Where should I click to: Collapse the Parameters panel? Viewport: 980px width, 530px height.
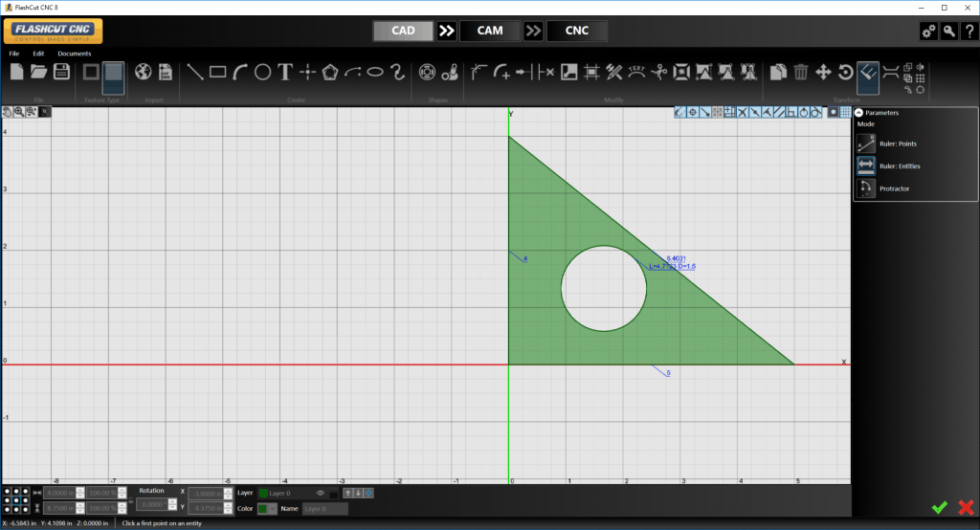coord(858,113)
